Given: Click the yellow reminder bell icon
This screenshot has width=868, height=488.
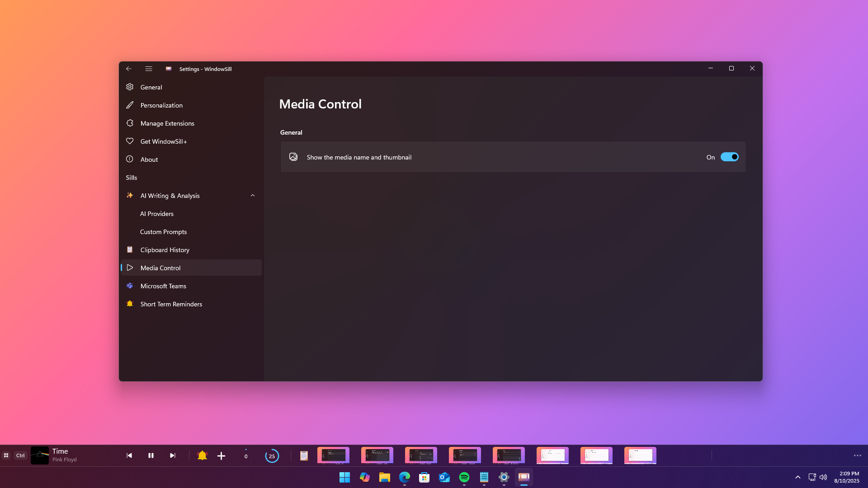Looking at the screenshot, I should (202, 455).
